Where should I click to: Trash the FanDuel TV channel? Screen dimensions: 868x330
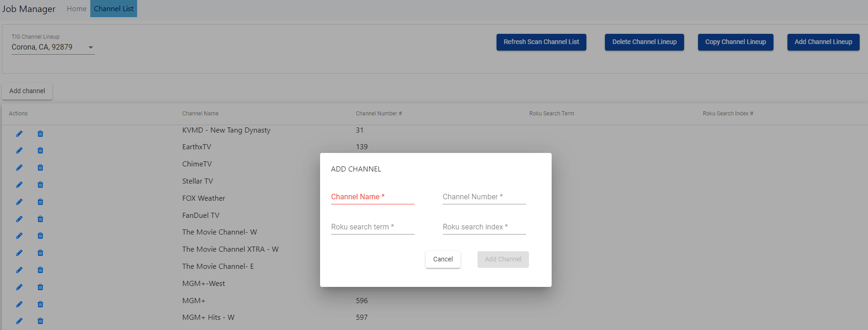[40, 219]
